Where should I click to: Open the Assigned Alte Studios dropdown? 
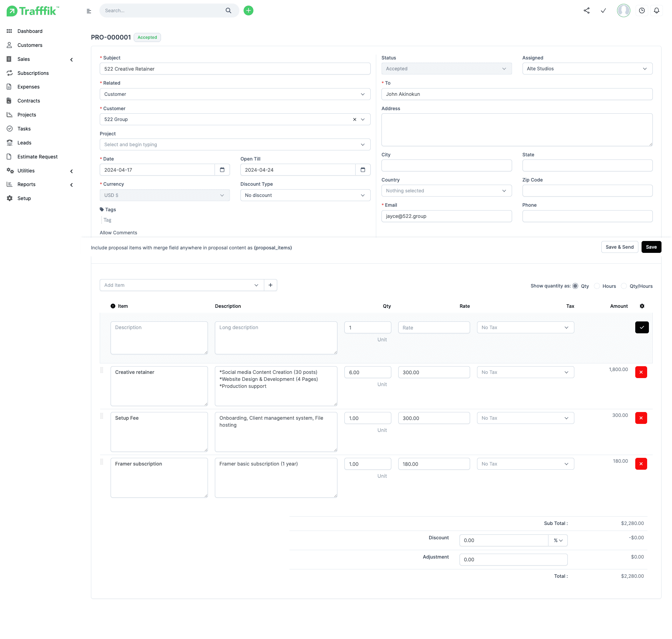click(x=587, y=69)
